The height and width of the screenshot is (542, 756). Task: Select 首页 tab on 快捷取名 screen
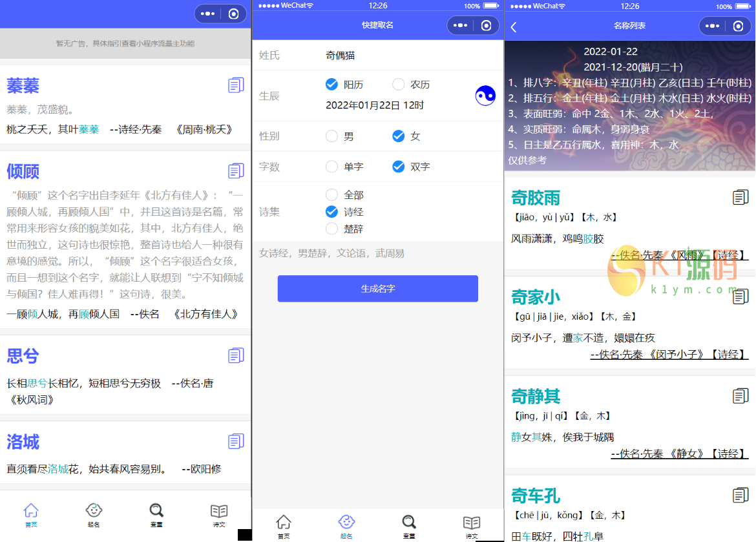(x=284, y=526)
